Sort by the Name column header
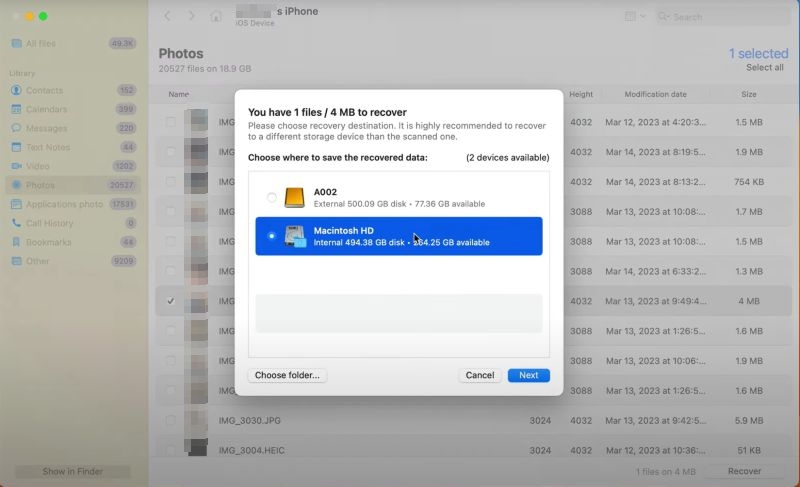This screenshot has width=800, height=487. coord(179,94)
